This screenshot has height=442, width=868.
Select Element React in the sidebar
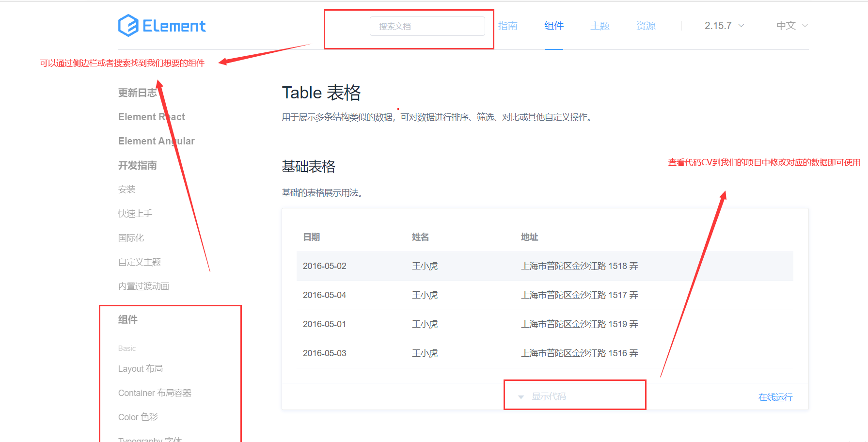[x=151, y=116]
